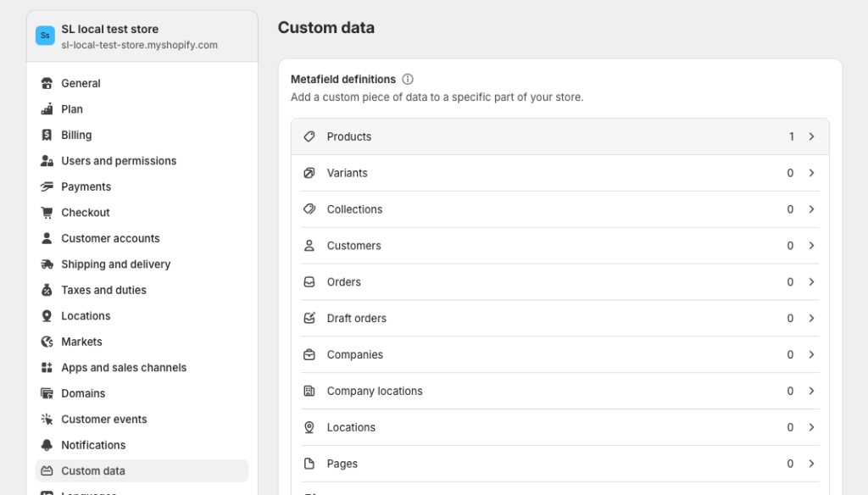
Task: Click the Companies briefcase icon
Action: pyautogui.click(x=309, y=355)
